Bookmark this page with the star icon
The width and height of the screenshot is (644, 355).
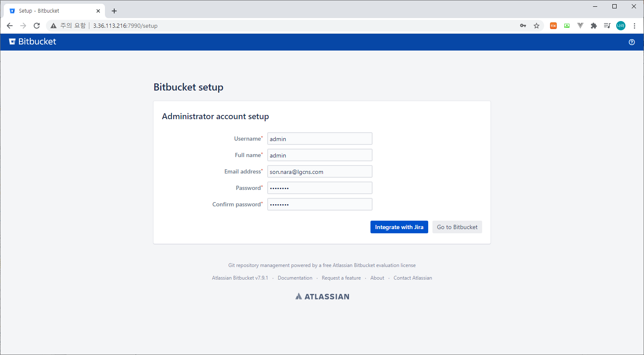pos(537,26)
